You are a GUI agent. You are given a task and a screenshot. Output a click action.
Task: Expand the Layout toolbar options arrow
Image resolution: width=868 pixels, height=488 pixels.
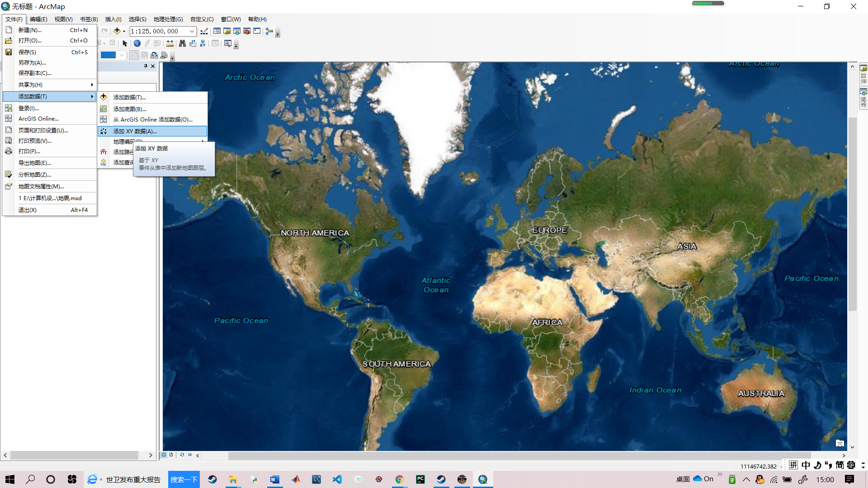172,57
